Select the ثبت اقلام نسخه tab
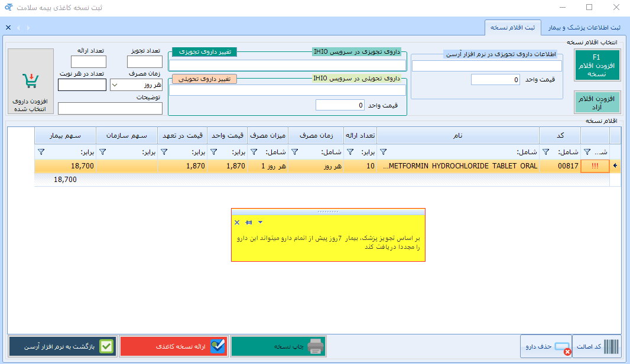The height and width of the screenshot is (364, 630). point(512,28)
